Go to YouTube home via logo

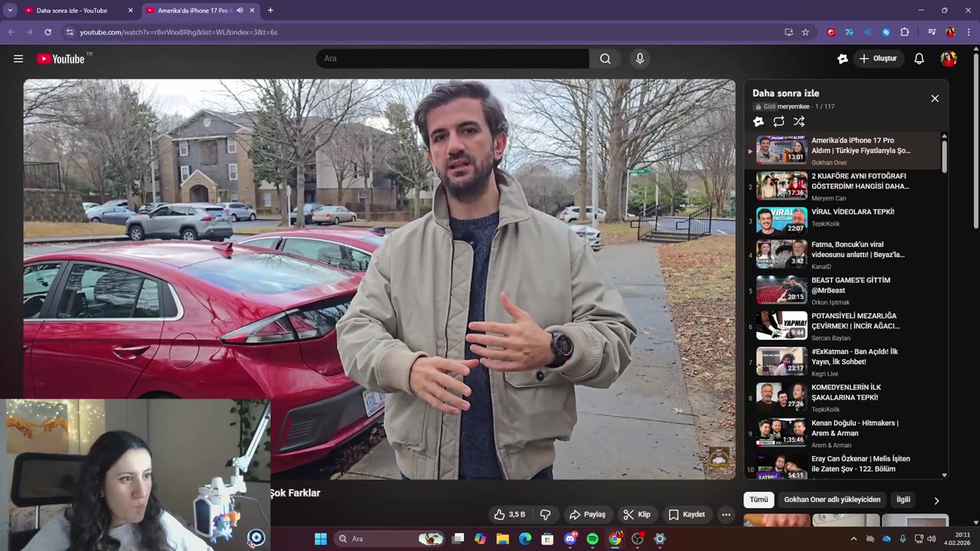pos(60,59)
